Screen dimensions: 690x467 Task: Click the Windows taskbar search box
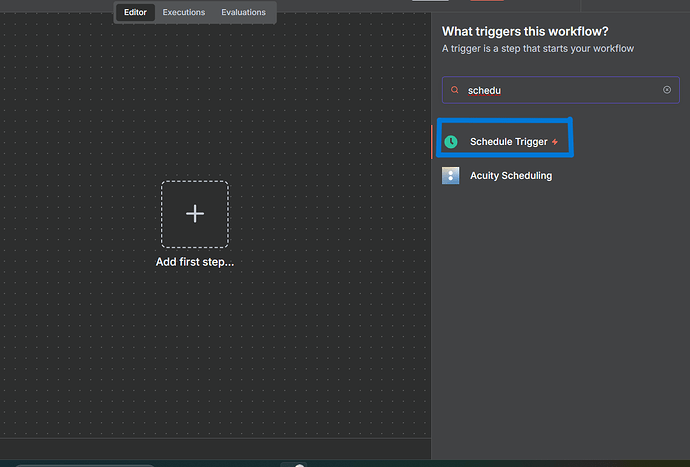(85, 464)
